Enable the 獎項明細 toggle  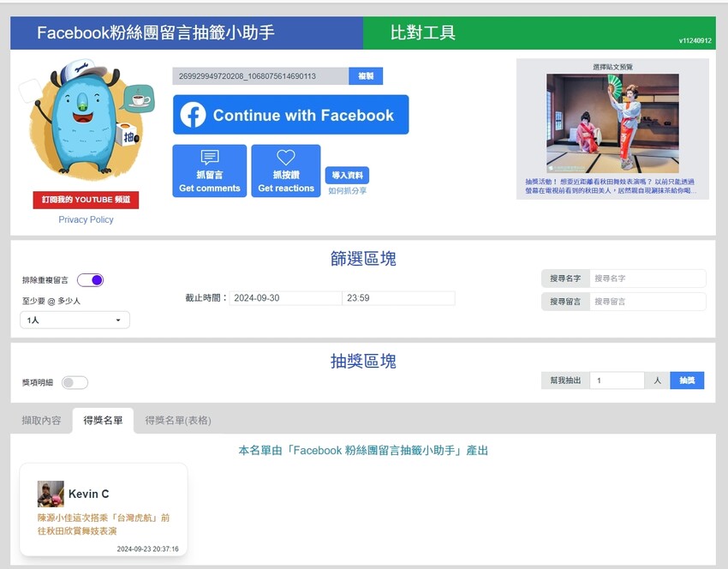click(x=75, y=382)
